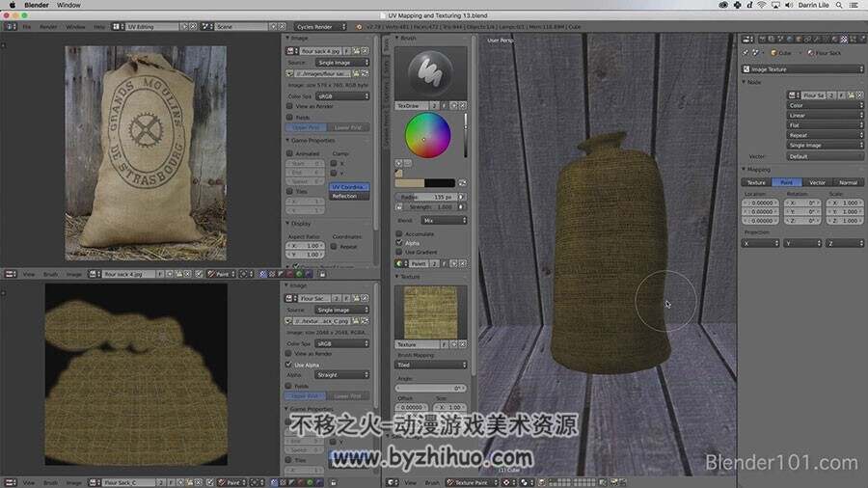Click the Scene name field
The image size is (868, 488).
[241, 27]
